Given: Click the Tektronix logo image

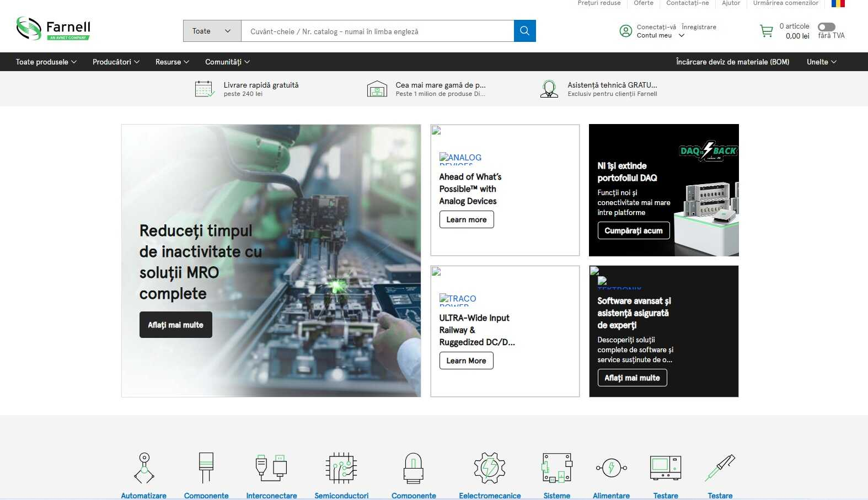Looking at the screenshot, I should point(619,283).
